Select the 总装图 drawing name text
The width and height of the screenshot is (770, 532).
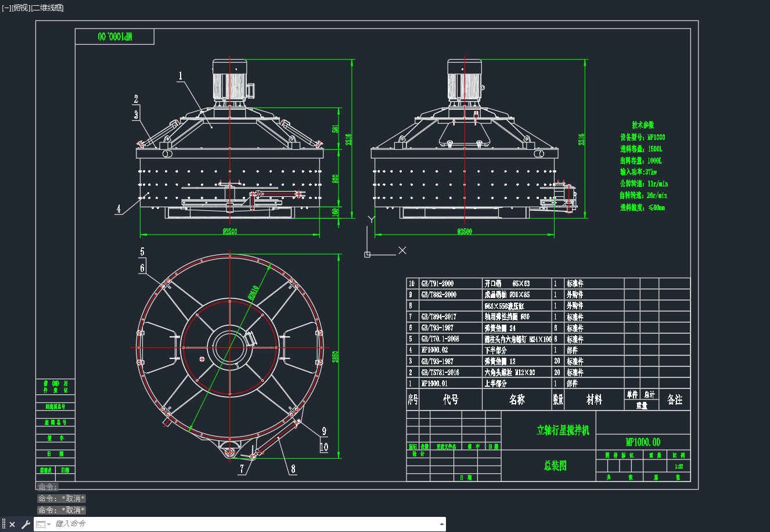pyautogui.click(x=555, y=466)
